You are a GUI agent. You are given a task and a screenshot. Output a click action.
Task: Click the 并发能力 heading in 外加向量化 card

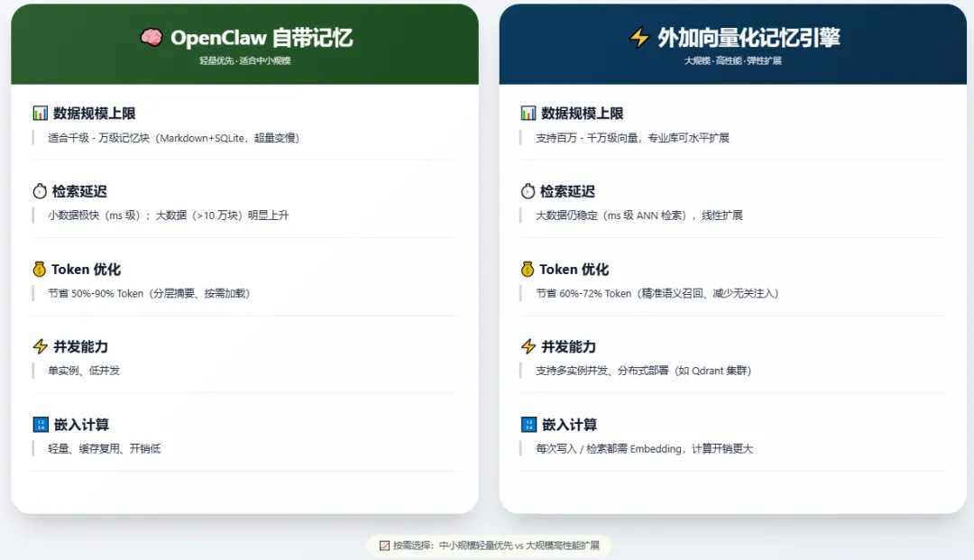(x=568, y=346)
